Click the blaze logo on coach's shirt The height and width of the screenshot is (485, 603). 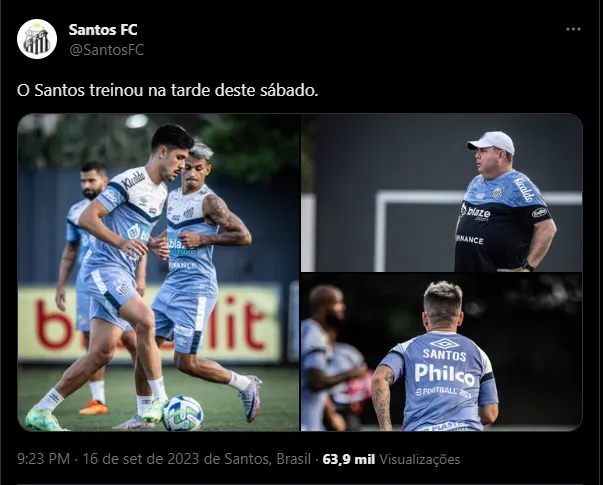pos(475,212)
